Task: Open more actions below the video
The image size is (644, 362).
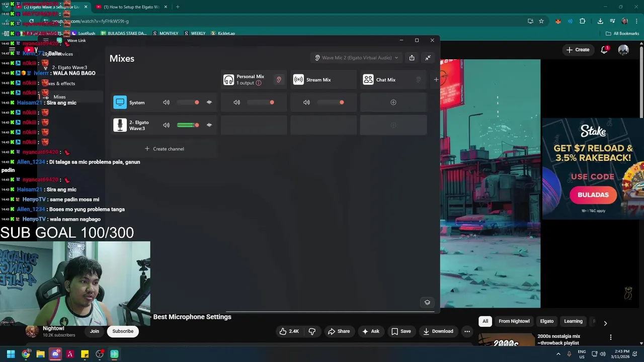Action: (467, 331)
